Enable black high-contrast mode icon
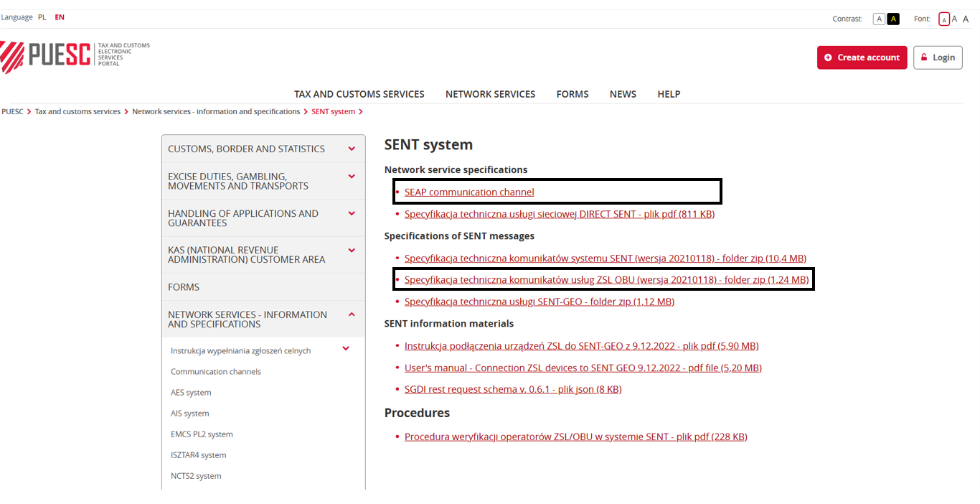 click(x=893, y=19)
